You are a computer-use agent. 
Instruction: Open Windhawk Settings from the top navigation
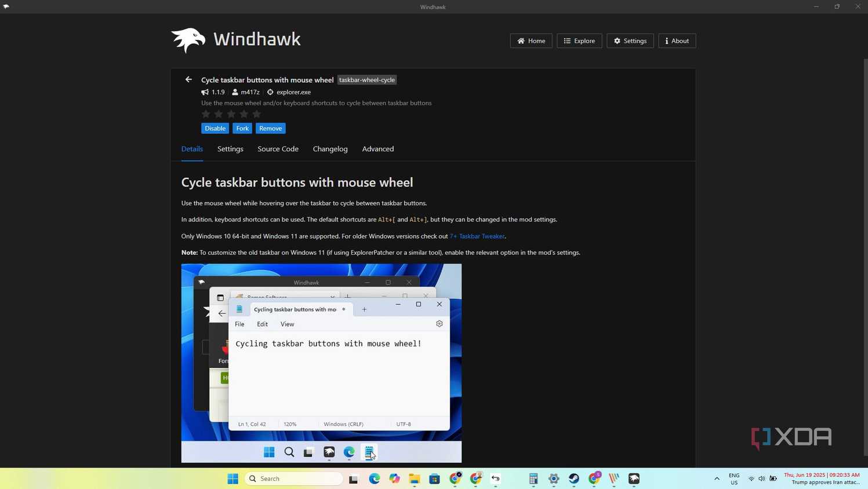point(630,41)
